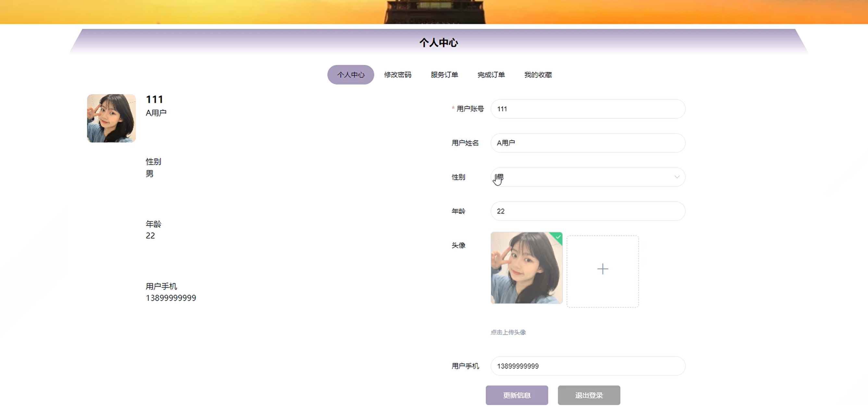Click the 用户手机 input field
The image size is (868, 407).
point(588,366)
